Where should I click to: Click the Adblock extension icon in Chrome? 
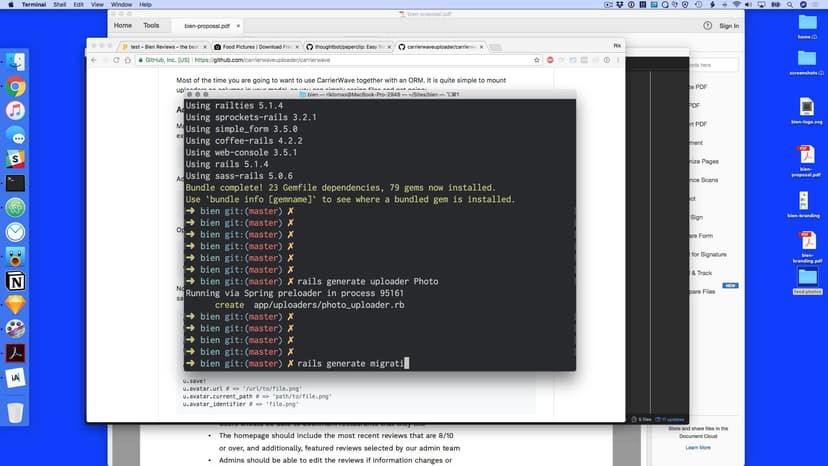tap(550, 60)
